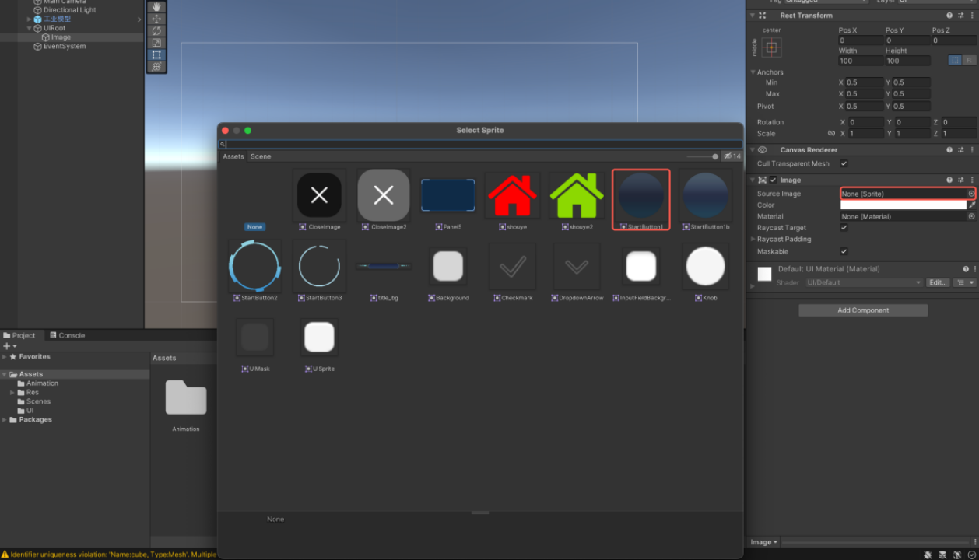
Task: Select the Rect tool in scene toolbar
Action: pyautogui.click(x=156, y=54)
